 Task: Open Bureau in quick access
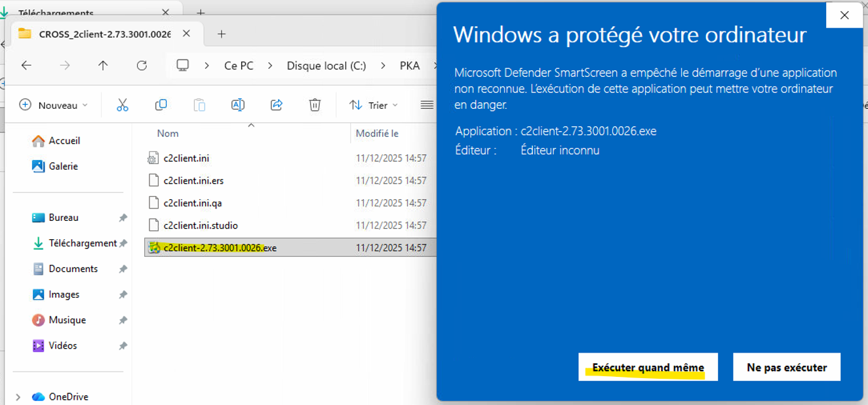coord(64,218)
